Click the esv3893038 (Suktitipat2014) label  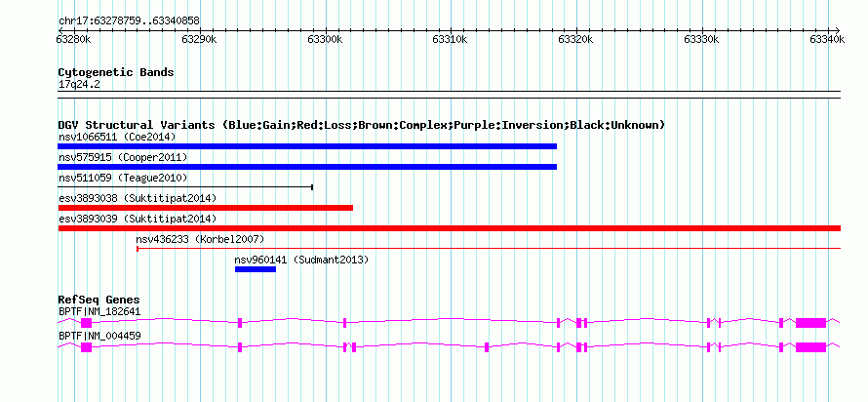tap(138, 198)
